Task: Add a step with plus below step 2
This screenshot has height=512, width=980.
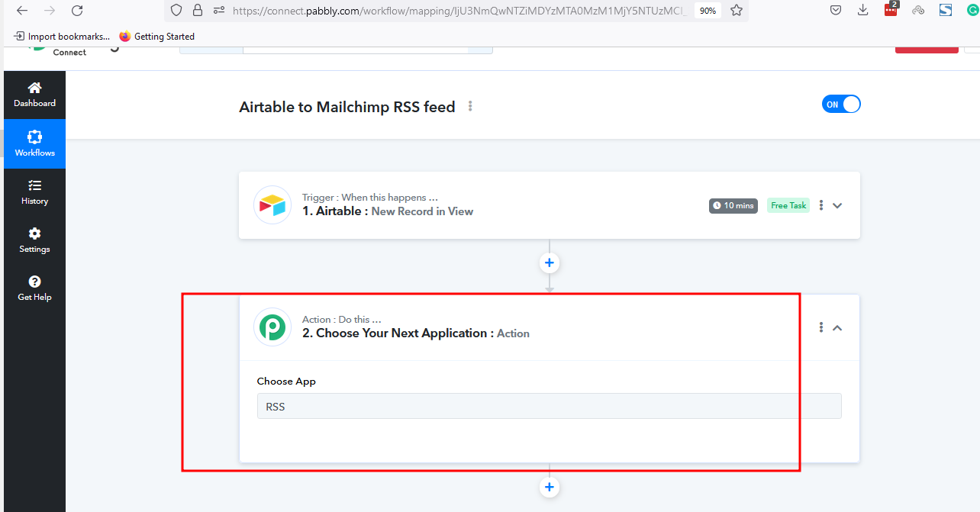Action: [x=550, y=487]
